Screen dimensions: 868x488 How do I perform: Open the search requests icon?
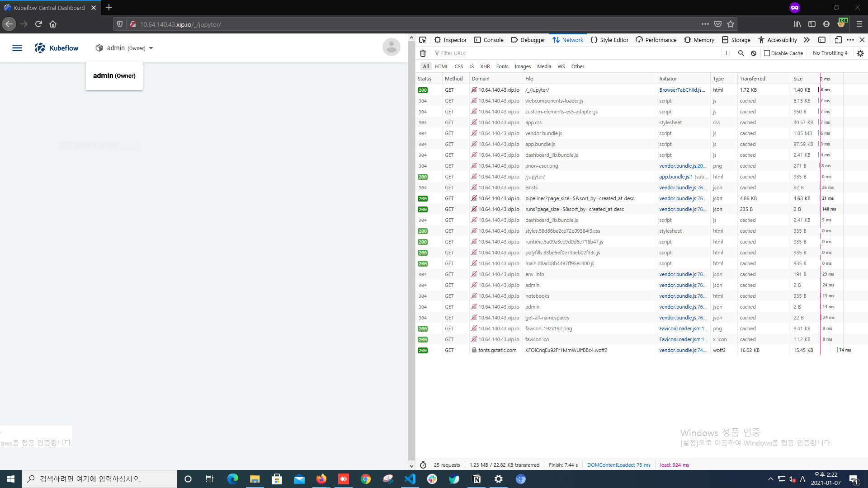click(741, 53)
